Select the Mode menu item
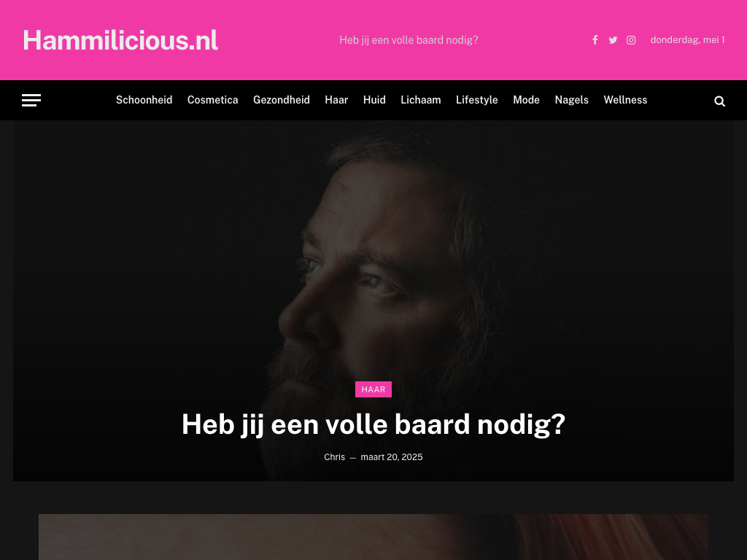Image resolution: width=747 pixels, height=560 pixels. click(x=527, y=100)
